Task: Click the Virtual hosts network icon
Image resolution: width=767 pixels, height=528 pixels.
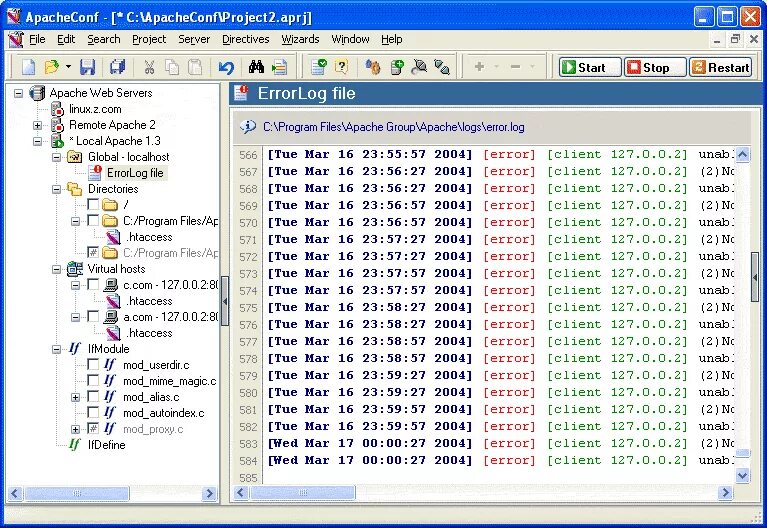Action: tap(75, 269)
